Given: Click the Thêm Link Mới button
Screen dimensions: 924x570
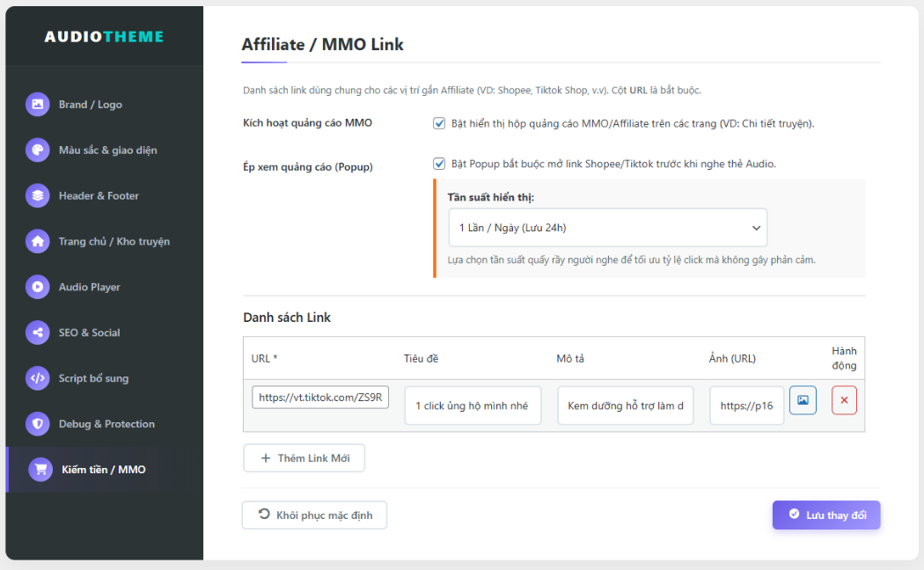Looking at the screenshot, I should tap(304, 458).
